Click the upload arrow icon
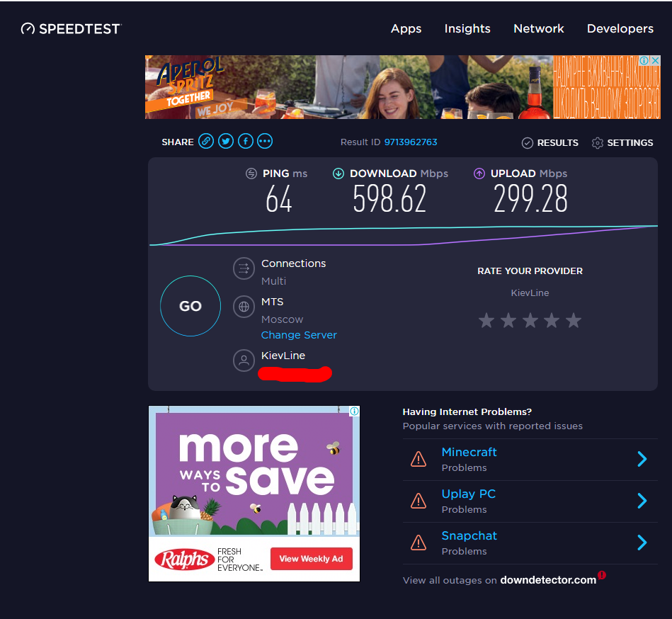This screenshot has width=672, height=619. coord(479,174)
